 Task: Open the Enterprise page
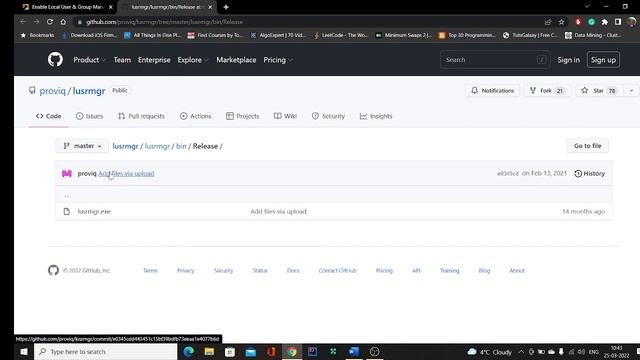154,60
